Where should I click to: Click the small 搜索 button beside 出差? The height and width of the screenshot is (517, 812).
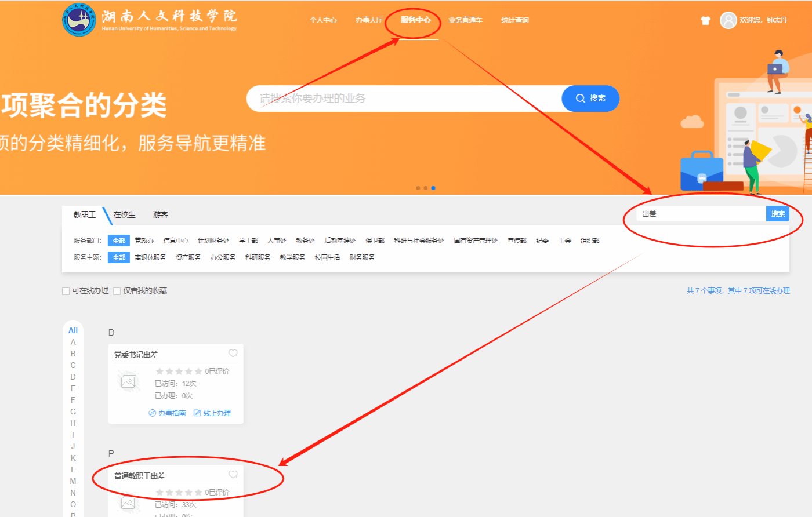pos(778,214)
